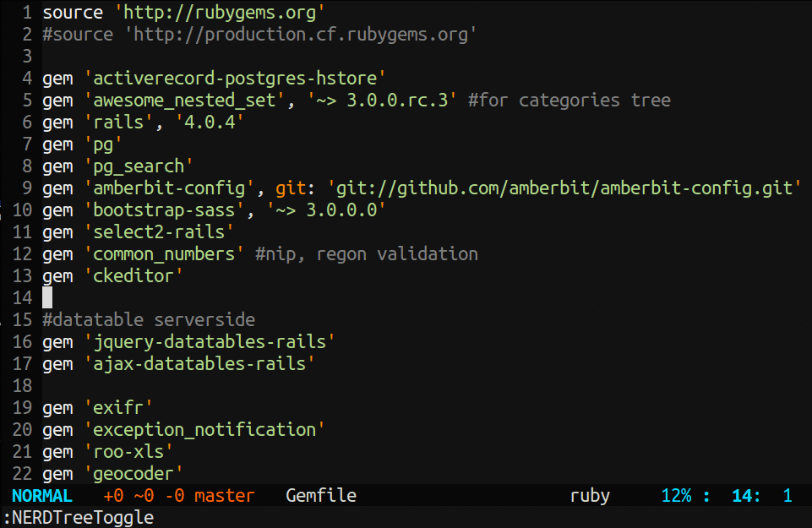This screenshot has width=812, height=528.
Task: Click the 'Gemfile' filename in status line
Action: pyautogui.click(x=320, y=496)
